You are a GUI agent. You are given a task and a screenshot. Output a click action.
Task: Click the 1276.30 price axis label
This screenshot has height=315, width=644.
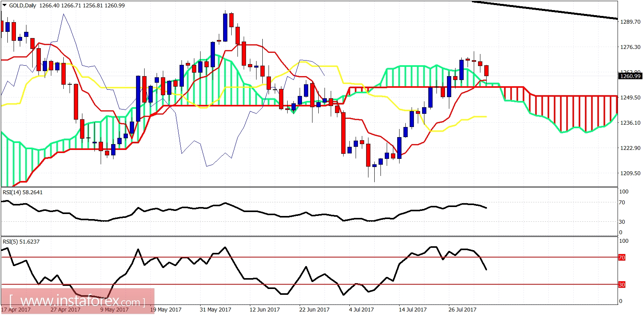click(x=630, y=47)
